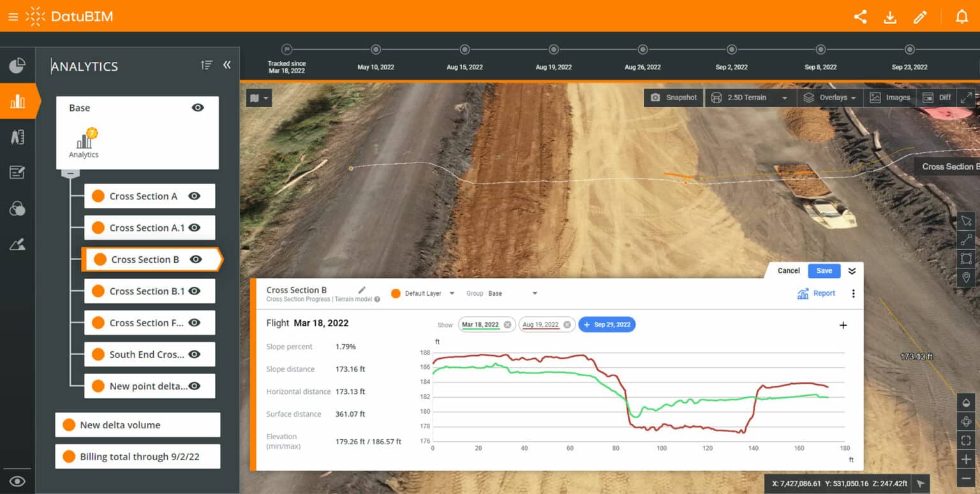Hide the Base analytics group

pos(198,107)
